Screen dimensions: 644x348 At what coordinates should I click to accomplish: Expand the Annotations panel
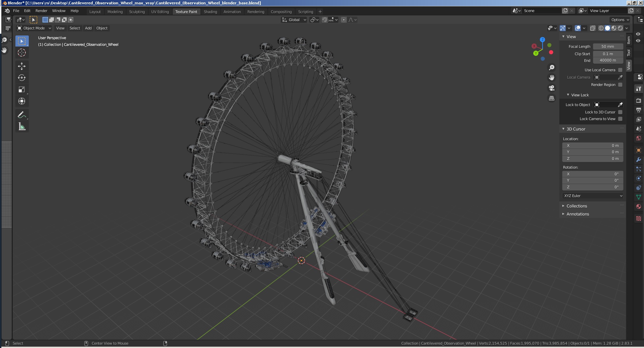(x=578, y=214)
